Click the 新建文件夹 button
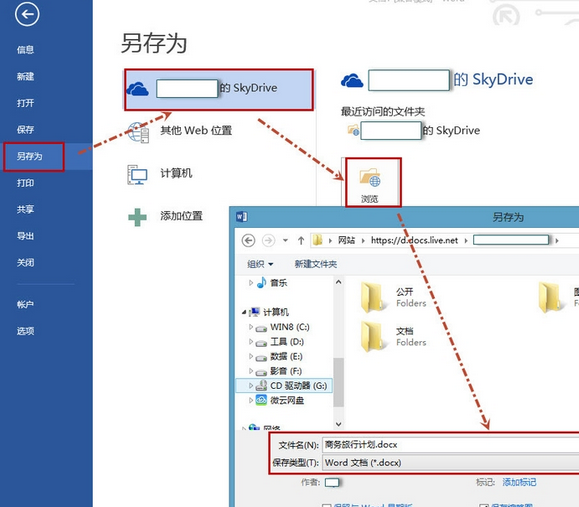Image resolution: width=579 pixels, height=507 pixels. (x=315, y=264)
